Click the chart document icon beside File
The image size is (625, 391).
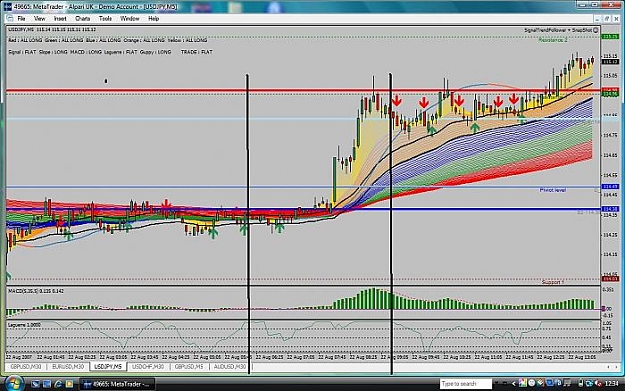point(10,18)
